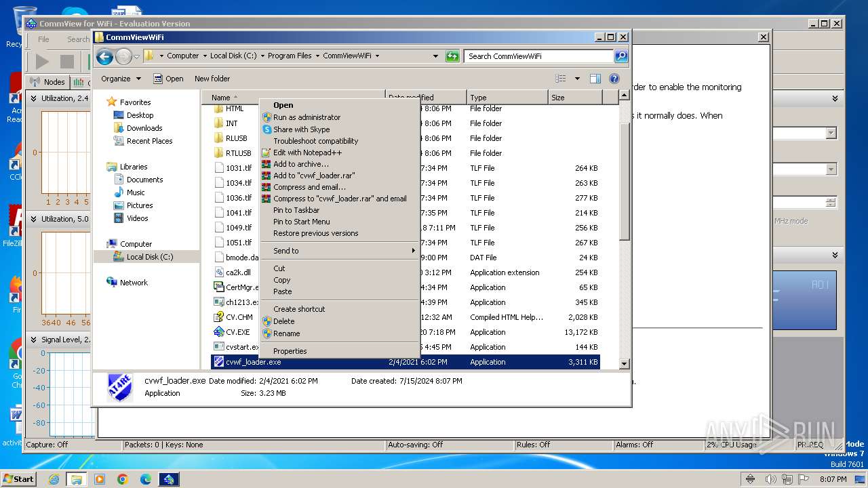Open Chrome from taskbar
Screen dimensions: 868x488
tap(123, 479)
